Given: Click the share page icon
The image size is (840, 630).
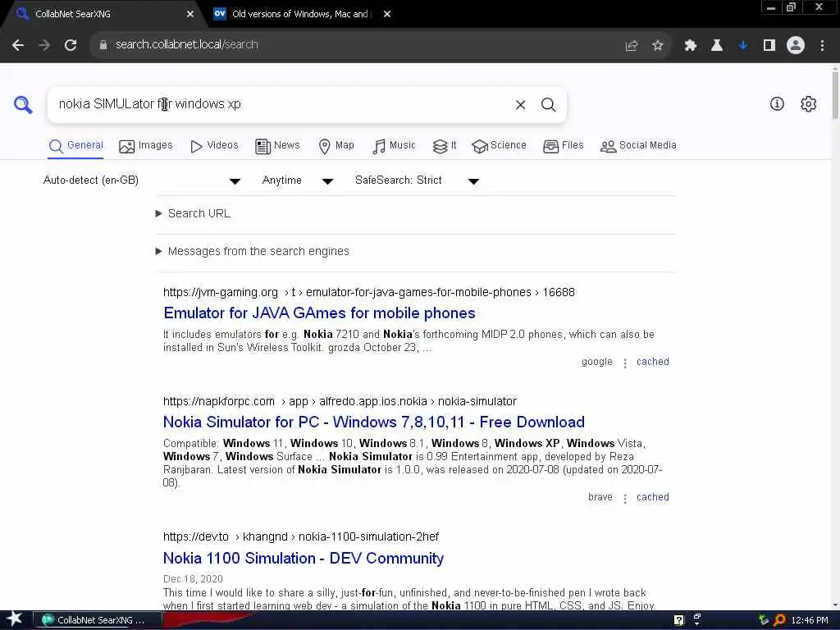Looking at the screenshot, I should pyautogui.click(x=632, y=46).
